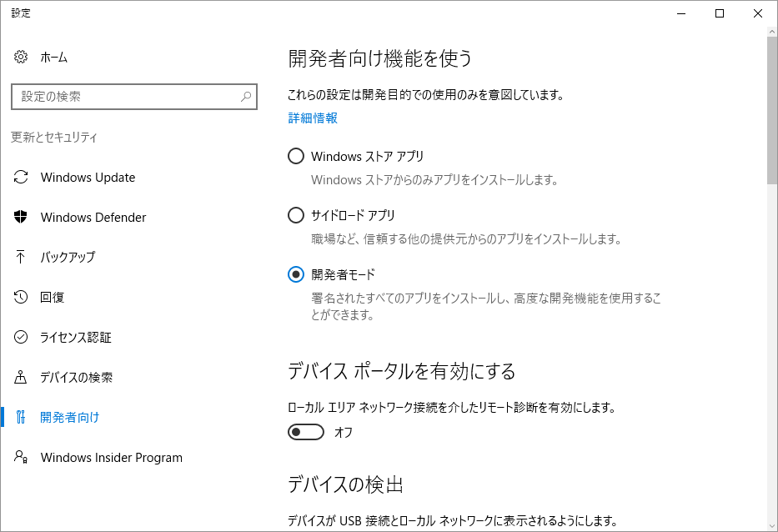Click the ライセンス認証 checkmark icon

click(21, 338)
